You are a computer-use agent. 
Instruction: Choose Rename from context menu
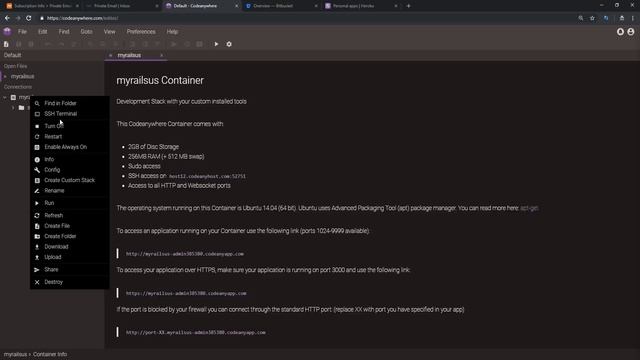(69, 191)
